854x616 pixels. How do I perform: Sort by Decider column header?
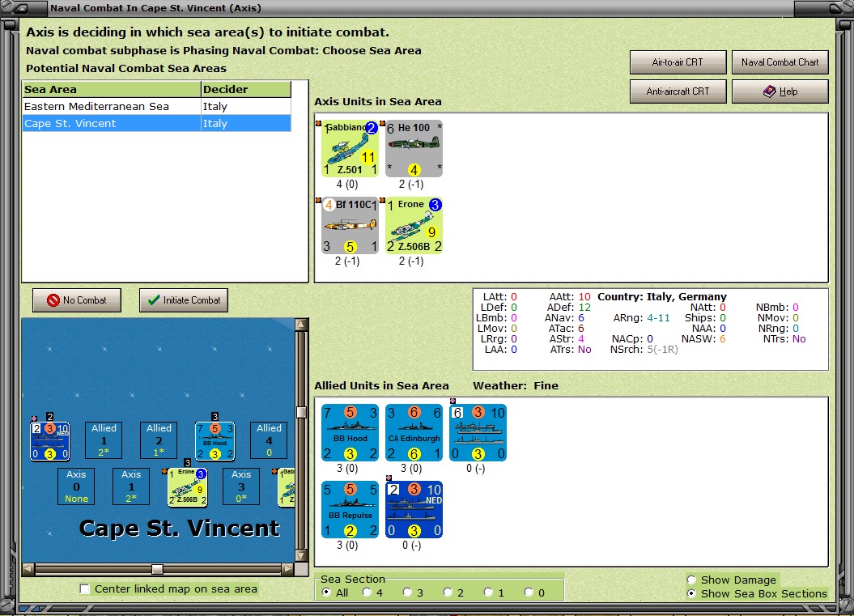point(245,89)
